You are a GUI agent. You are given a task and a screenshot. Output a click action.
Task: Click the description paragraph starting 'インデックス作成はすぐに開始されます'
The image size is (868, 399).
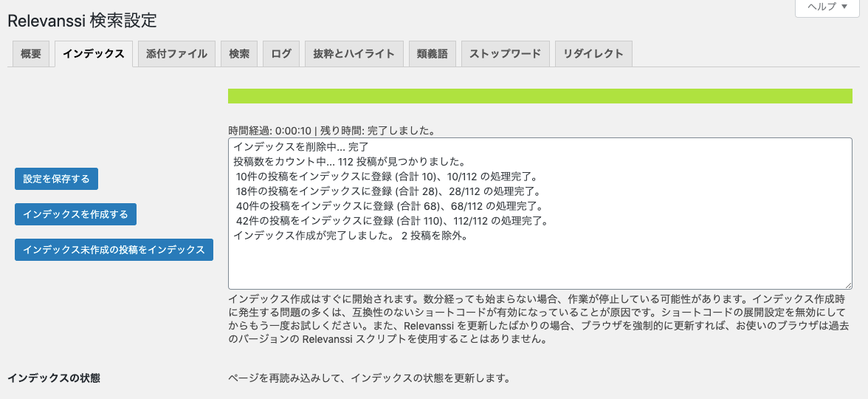(539, 319)
